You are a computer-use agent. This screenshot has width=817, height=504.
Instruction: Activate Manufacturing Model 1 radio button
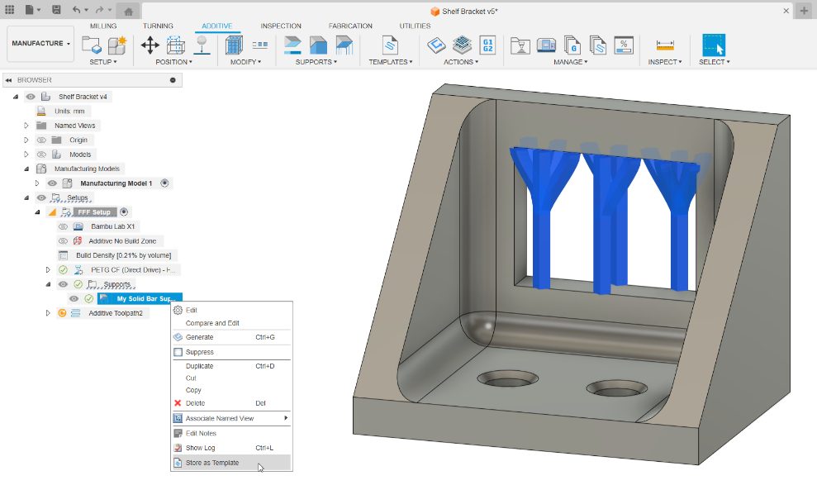click(x=164, y=183)
